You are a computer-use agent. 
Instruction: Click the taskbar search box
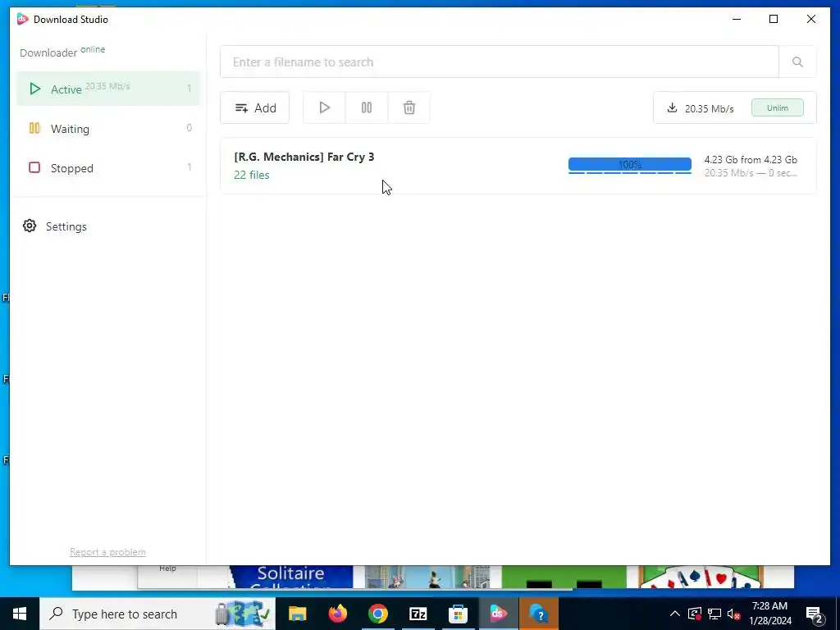[157, 614]
